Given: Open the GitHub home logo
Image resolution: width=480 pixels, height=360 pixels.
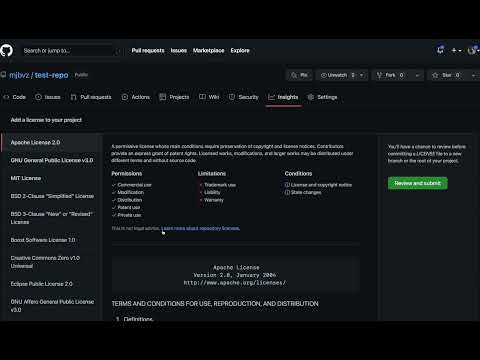Looking at the screenshot, I should (6, 51).
